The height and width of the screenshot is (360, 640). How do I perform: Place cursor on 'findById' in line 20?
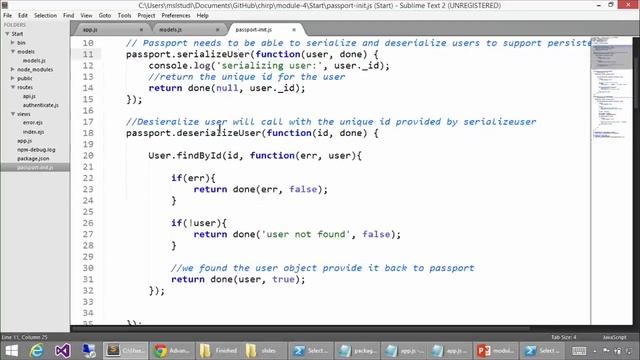(x=199, y=156)
